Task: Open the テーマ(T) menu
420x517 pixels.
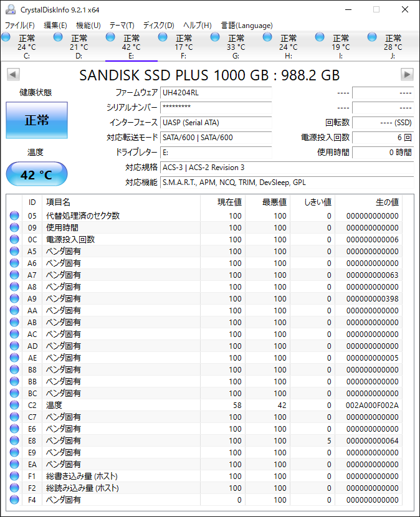Action: click(x=122, y=26)
